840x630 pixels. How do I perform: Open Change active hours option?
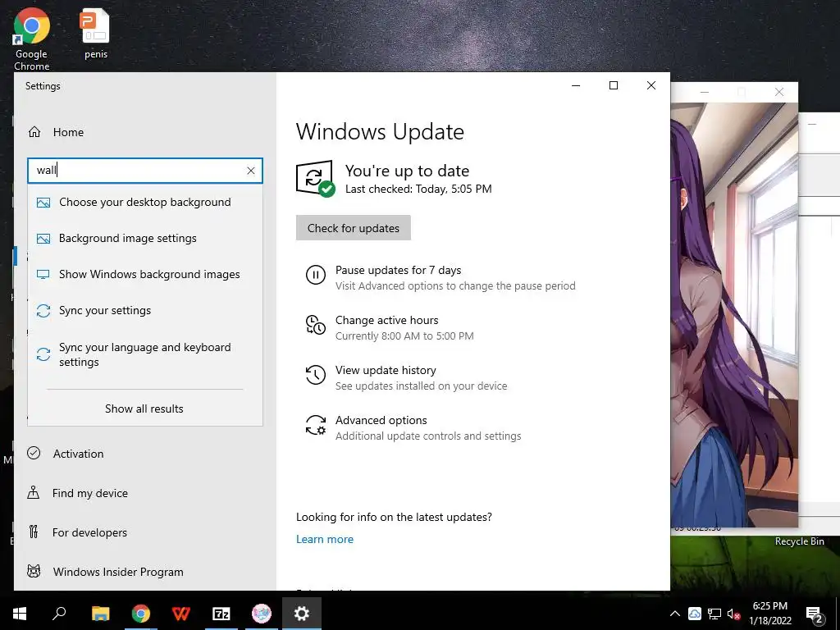[x=387, y=321]
